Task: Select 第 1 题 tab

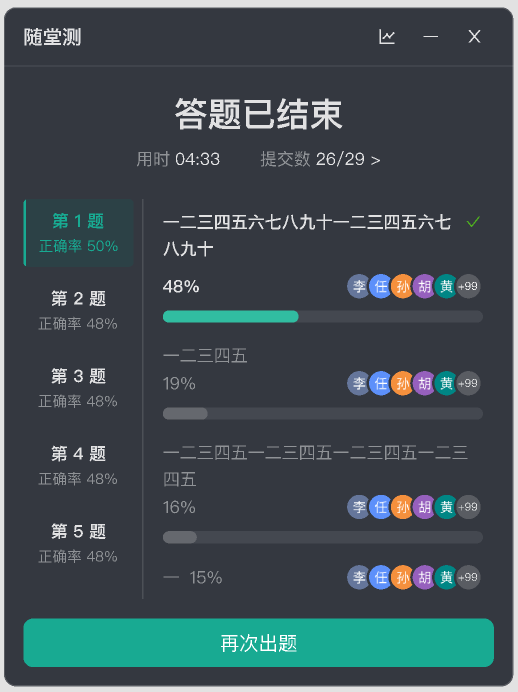Action: [x=79, y=233]
